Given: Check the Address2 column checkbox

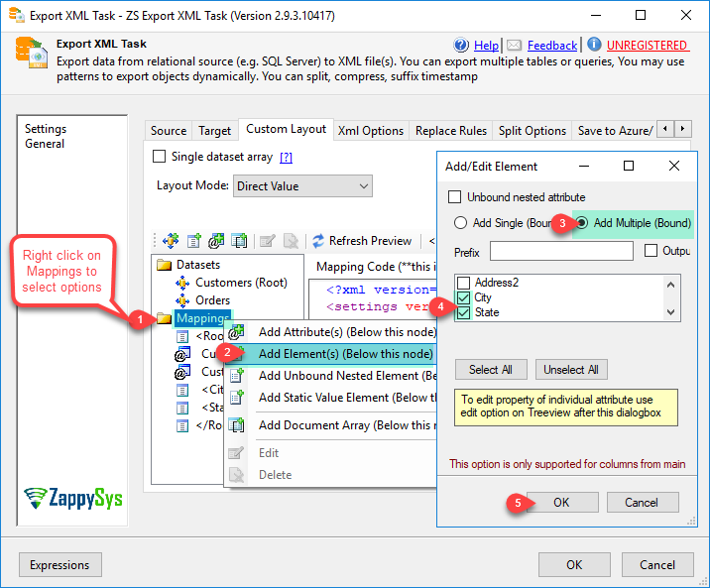Looking at the screenshot, I should point(463,283).
